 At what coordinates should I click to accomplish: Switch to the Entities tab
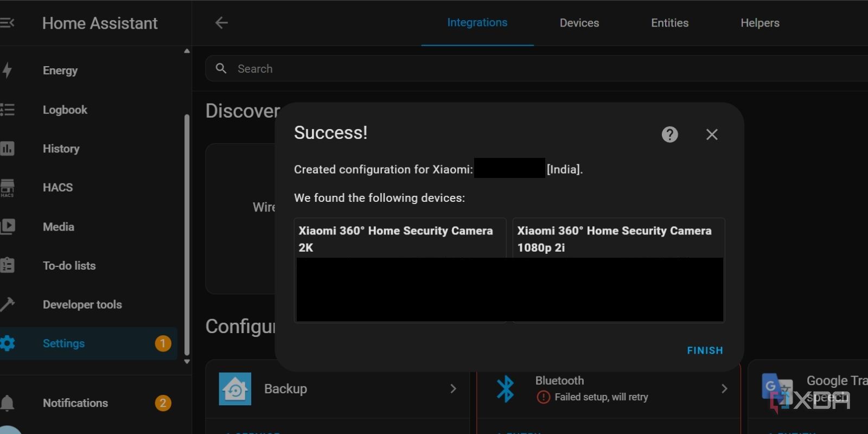670,23
